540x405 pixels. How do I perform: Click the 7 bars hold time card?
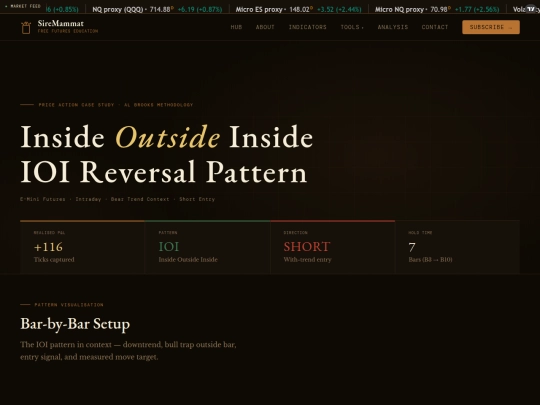tap(457, 247)
